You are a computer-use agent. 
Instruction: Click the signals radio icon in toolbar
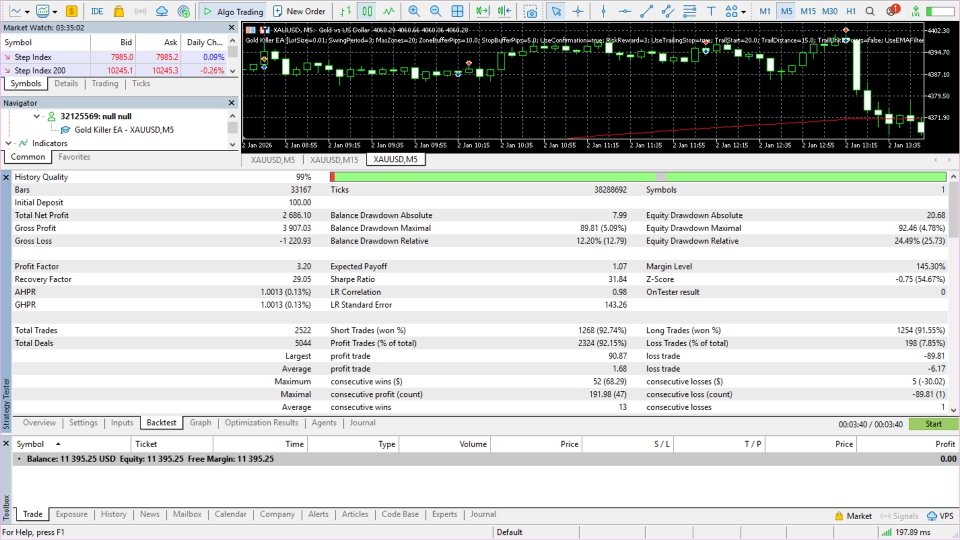[x=140, y=11]
